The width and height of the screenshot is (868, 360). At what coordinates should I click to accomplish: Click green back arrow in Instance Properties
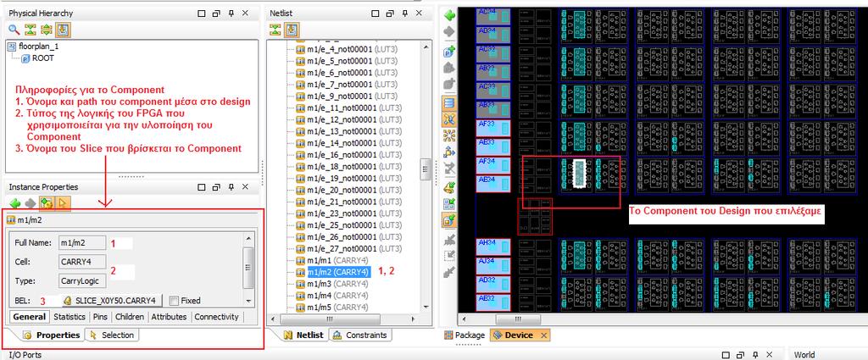pyautogui.click(x=14, y=203)
